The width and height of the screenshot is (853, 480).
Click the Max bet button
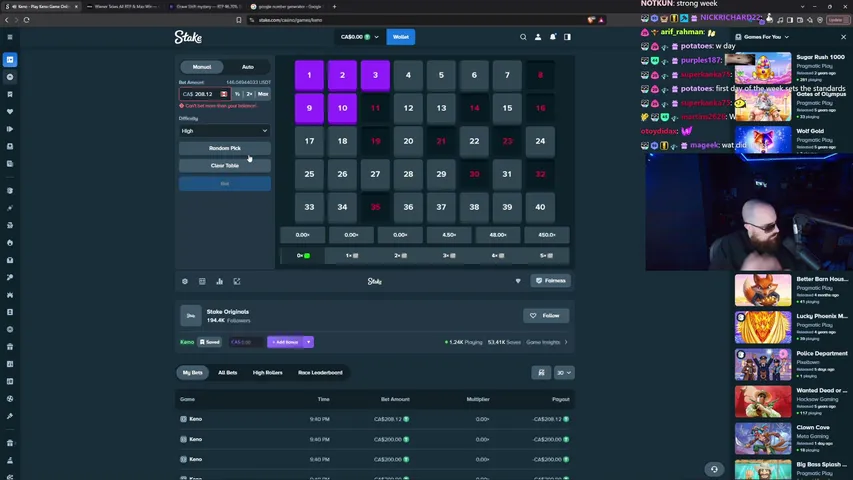[263, 94]
